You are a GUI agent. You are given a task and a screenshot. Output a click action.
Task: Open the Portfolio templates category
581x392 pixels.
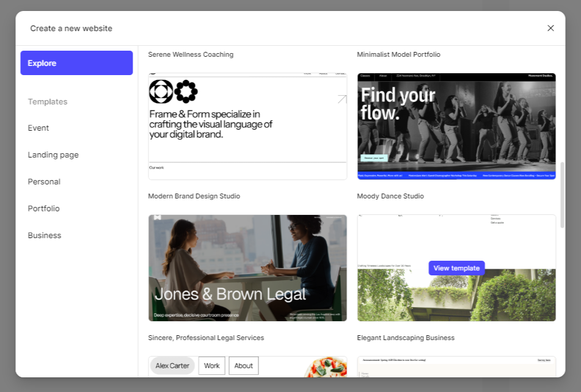coord(44,208)
